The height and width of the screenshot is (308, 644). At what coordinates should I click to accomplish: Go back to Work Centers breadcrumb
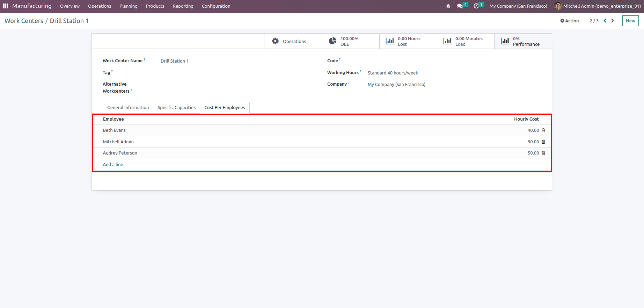point(24,21)
